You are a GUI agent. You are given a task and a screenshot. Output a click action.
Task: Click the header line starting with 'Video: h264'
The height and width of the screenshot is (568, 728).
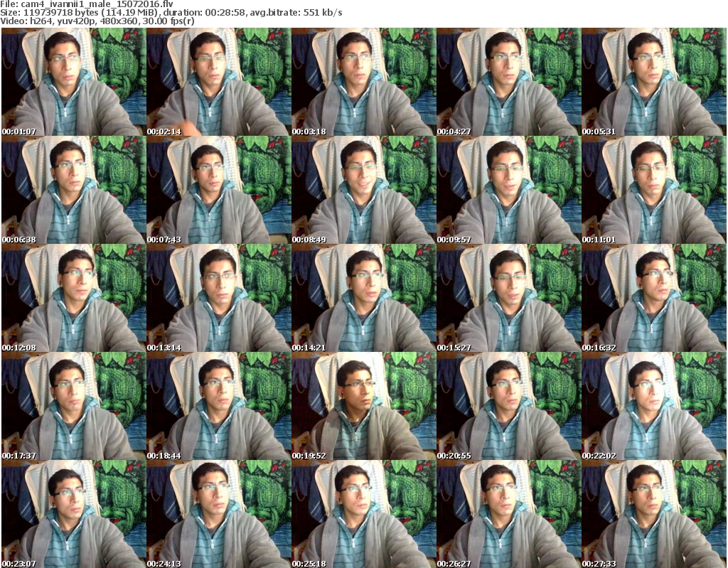[x=97, y=21]
